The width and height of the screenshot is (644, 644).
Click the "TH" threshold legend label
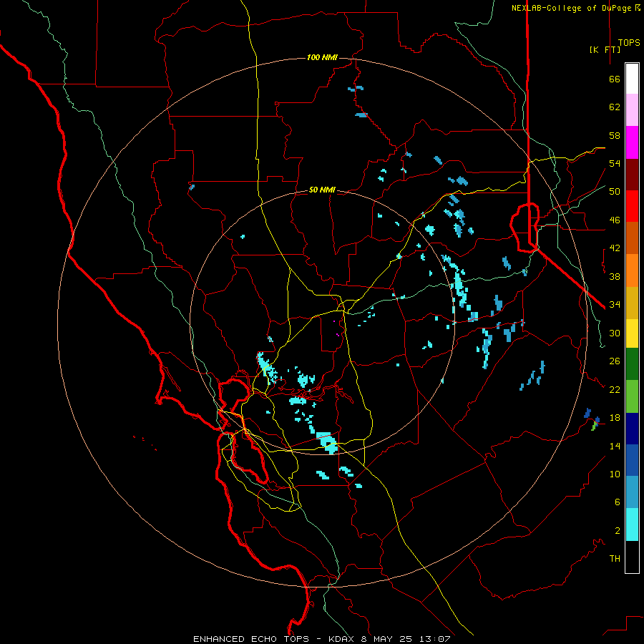(x=615, y=559)
